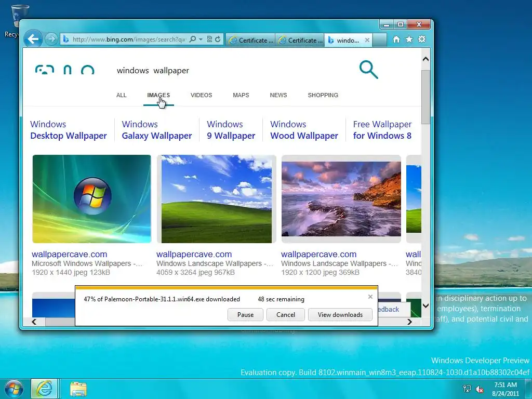Click the Internet Explorer taskbar icon
This screenshot has height=399, width=532.
tap(45, 389)
